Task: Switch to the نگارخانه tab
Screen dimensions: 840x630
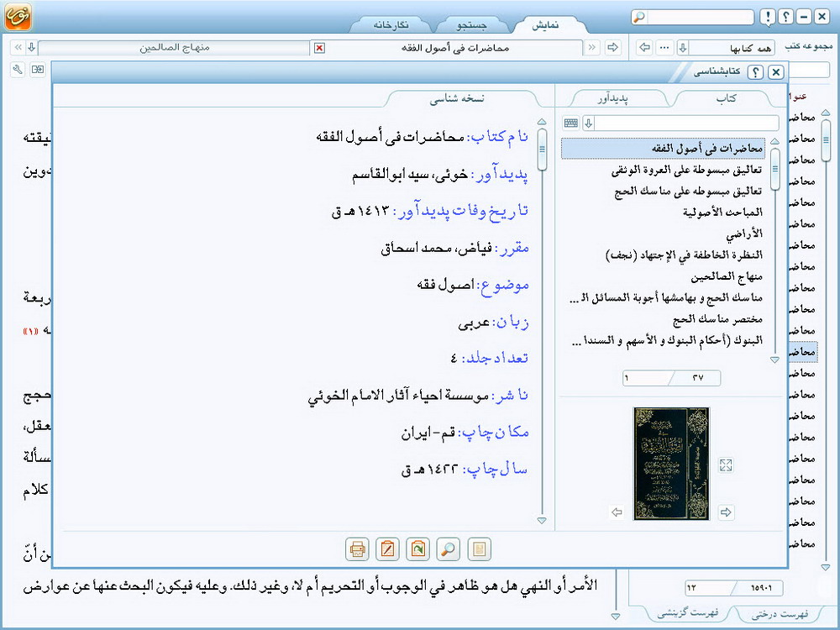Action: pos(391,25)
